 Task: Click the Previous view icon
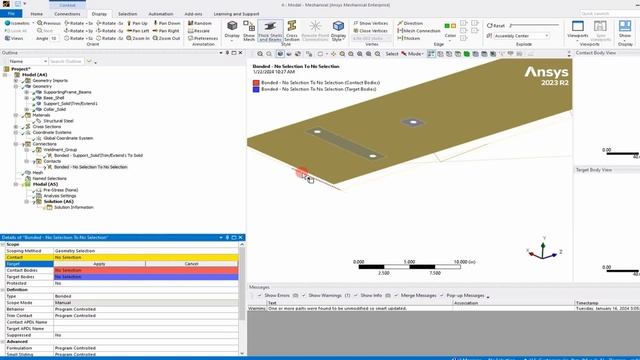(40, 23)
